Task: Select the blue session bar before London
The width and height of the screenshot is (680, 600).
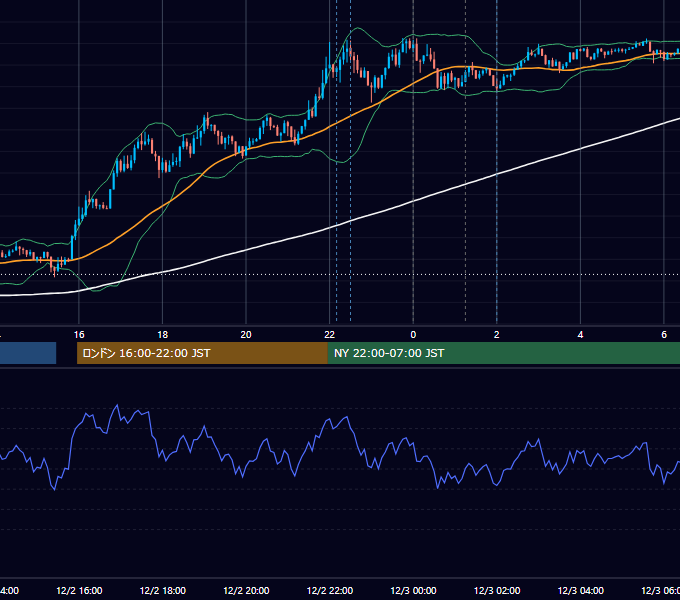Action: point(28,353)
